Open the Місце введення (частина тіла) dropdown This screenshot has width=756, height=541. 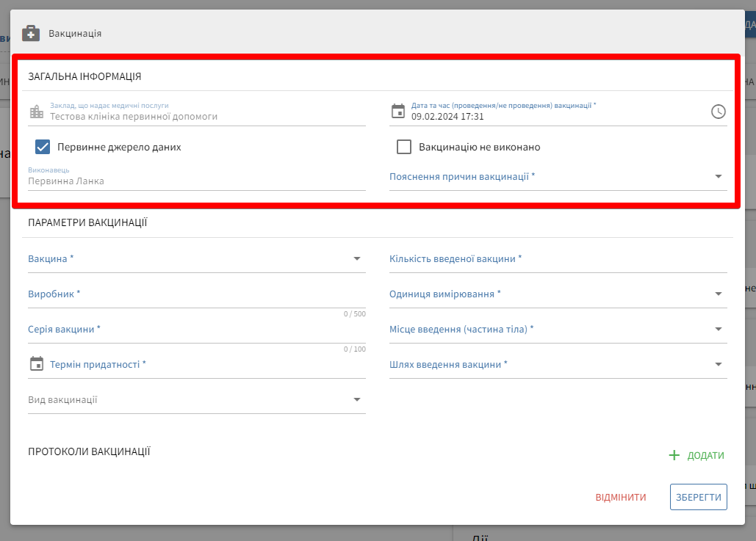point(718,329)
